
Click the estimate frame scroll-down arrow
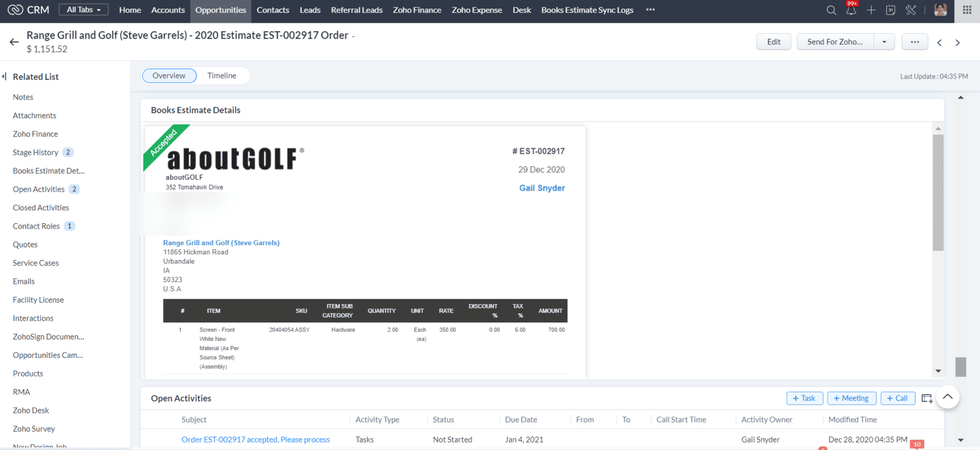click(938, 371)
